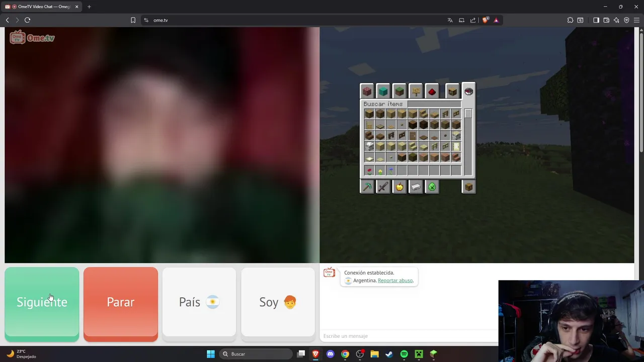
Task: Close the OmeTV Video Chat tab
Action: (x=76, y=7)
